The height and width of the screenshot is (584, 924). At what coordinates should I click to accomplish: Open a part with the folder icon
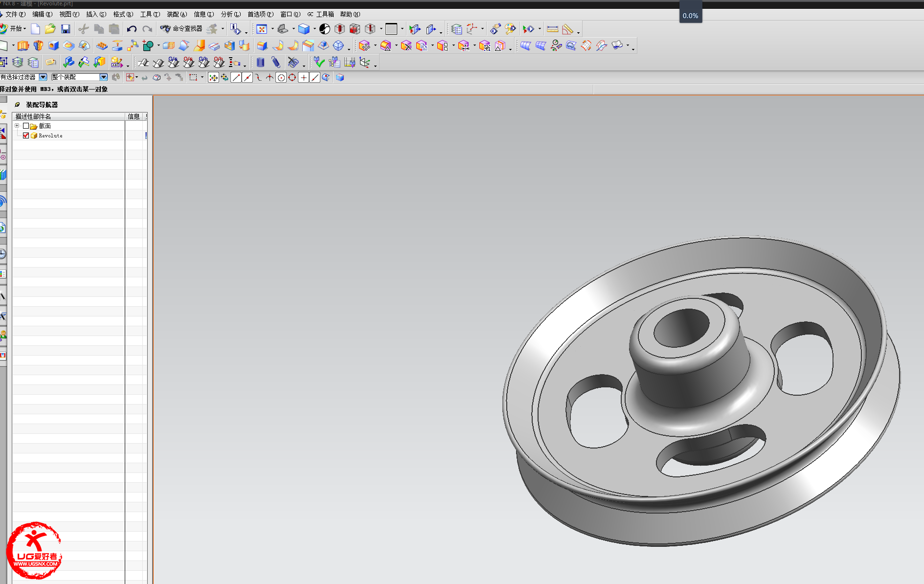(50, 29)
